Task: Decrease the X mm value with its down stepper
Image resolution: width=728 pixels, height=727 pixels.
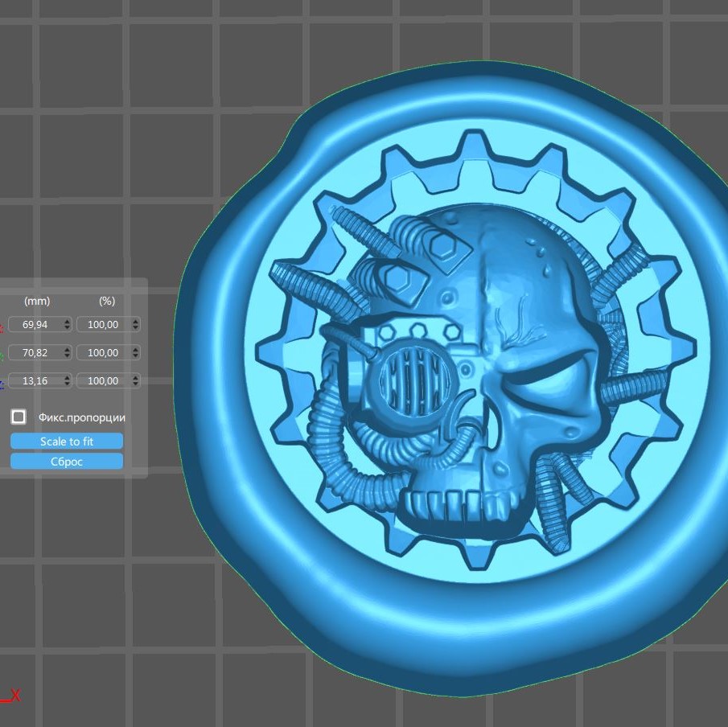Action: point(67,327)
